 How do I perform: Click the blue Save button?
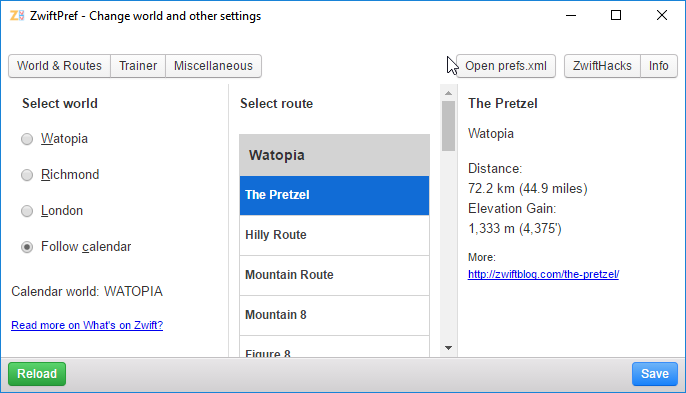click(x=654, y=374)
